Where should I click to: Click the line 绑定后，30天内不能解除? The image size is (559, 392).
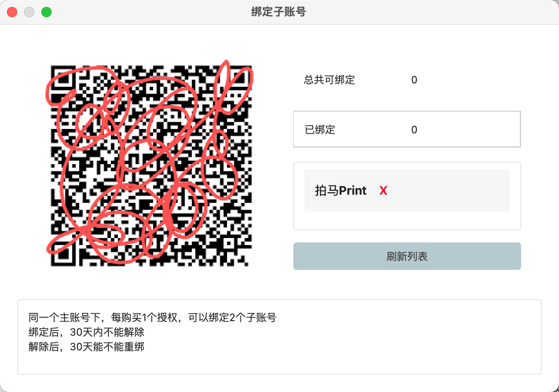pos(86,332)
